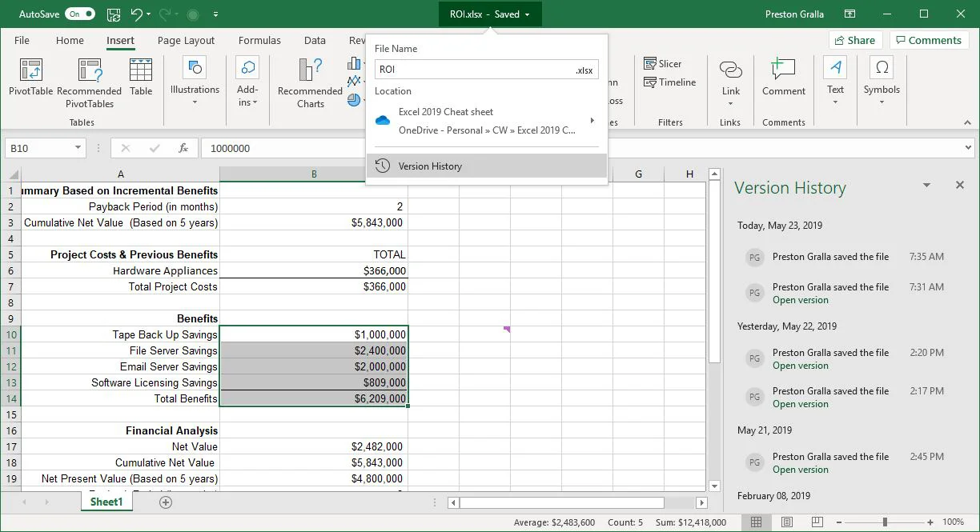Viewport: 980px width, 532px height.
Task: Close the Version History pane
Action: 960,185
